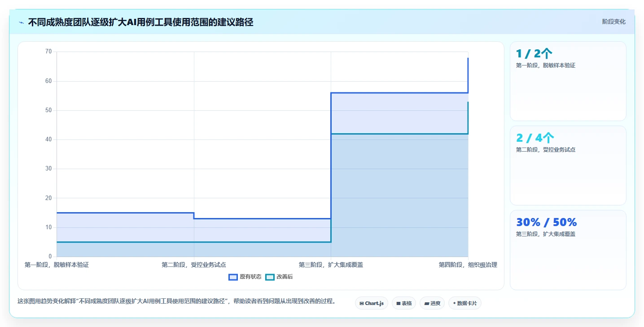Click y-axis value 70

pyautogui.click(x=48, y=52)
